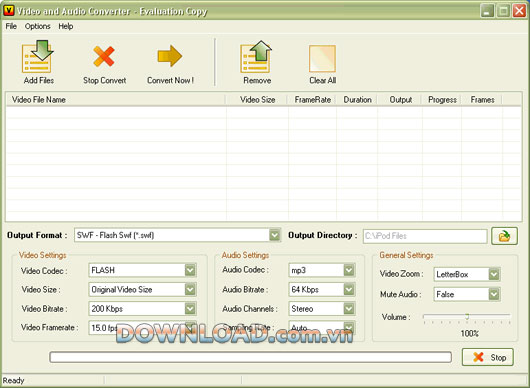Screen dimensions: 530x388
Task: Open the Sampling Rate dropdown
Action: tap(349, 327)
